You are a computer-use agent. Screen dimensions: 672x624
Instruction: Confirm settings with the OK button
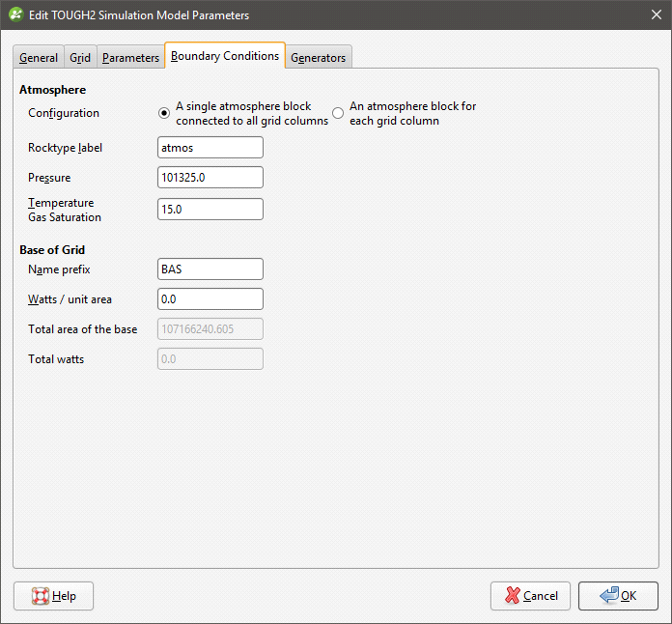pyautogui.click(x=618, y=596)
